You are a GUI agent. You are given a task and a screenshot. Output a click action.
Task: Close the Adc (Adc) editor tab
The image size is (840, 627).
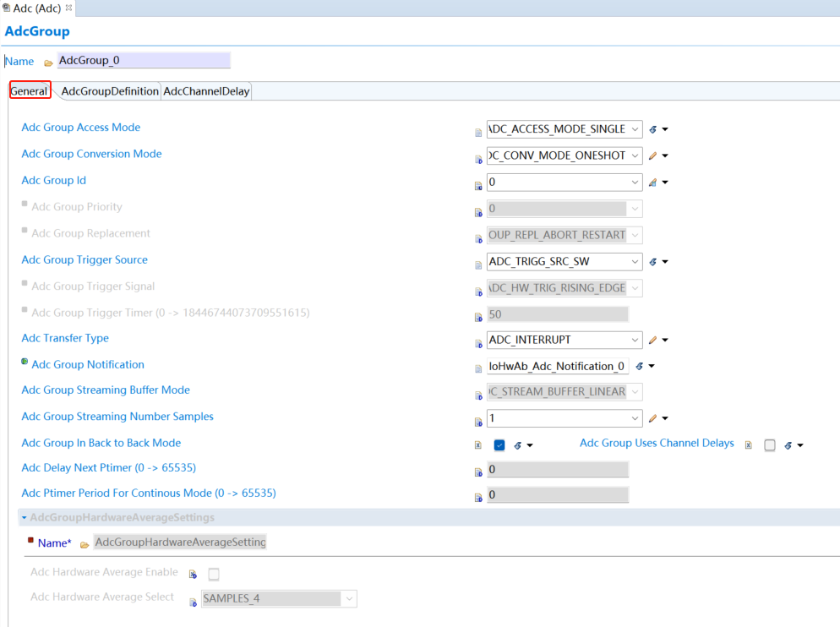click(68, 8)
